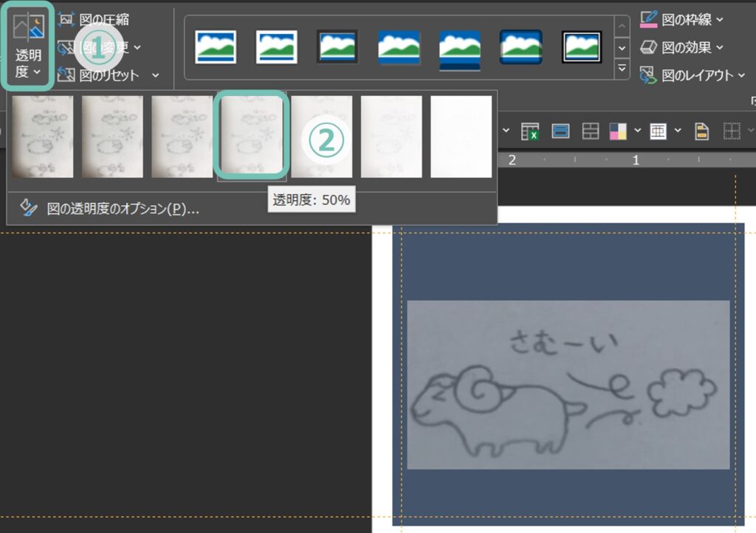Open 図の効果 (Picture Effects) menu
The height and width of the screenshot is (533, 756).
(x=681, y=47)
